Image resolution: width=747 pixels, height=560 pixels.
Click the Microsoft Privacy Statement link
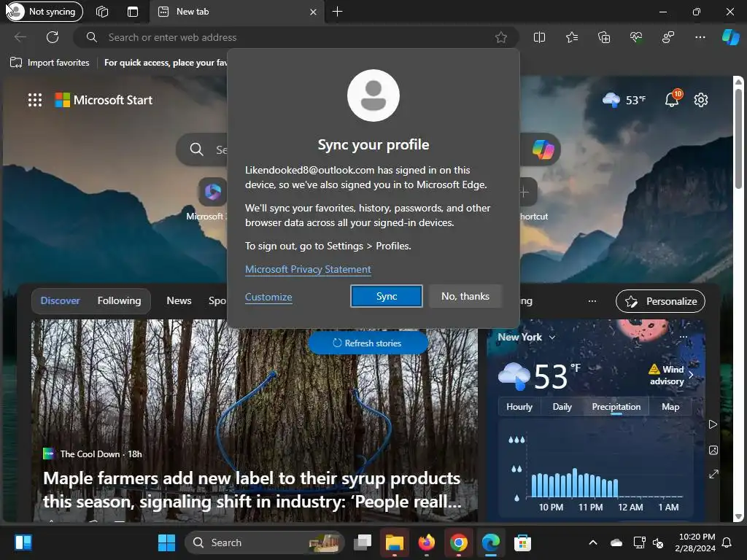[308, 269]
